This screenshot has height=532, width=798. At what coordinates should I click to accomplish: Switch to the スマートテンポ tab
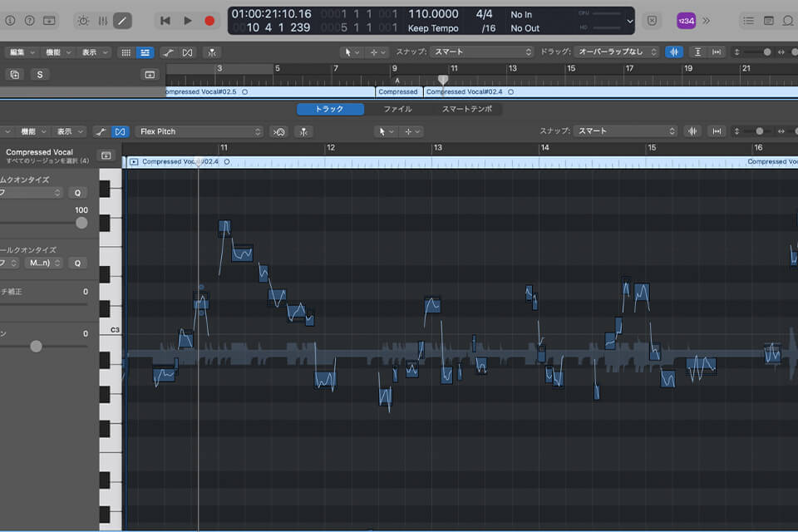pos(466,109)
